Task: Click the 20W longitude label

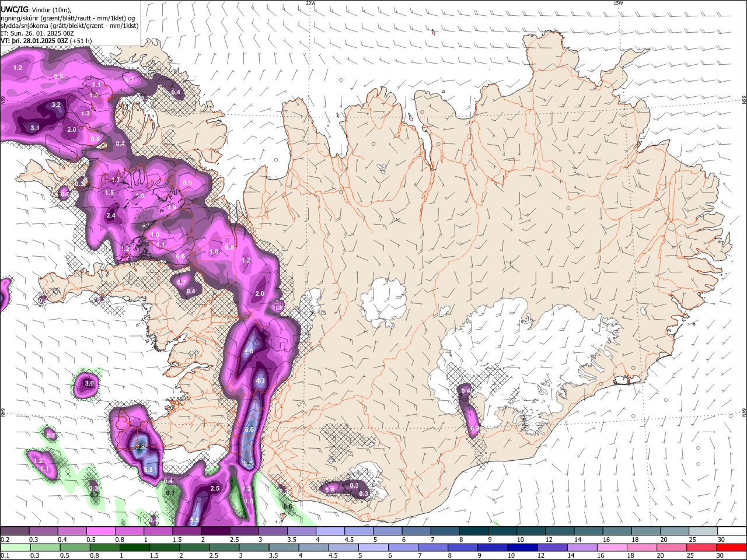Action: [x=310, y=3]
